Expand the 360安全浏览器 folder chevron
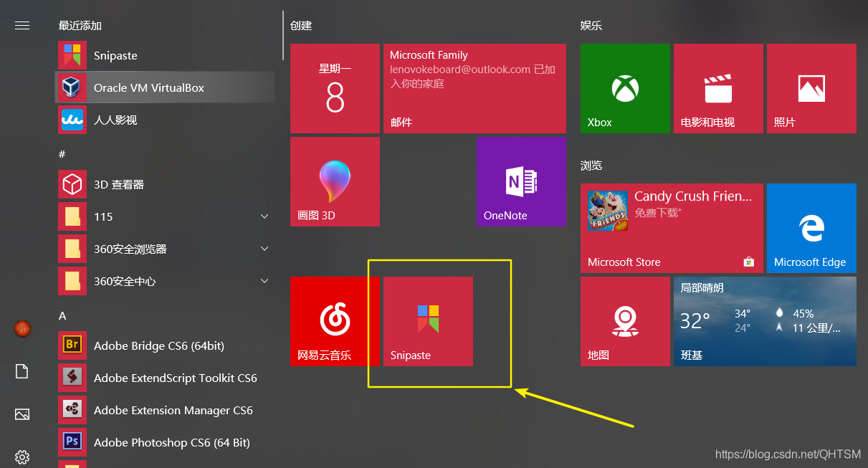Screen dimensions: 868x468 pos(264,249)
